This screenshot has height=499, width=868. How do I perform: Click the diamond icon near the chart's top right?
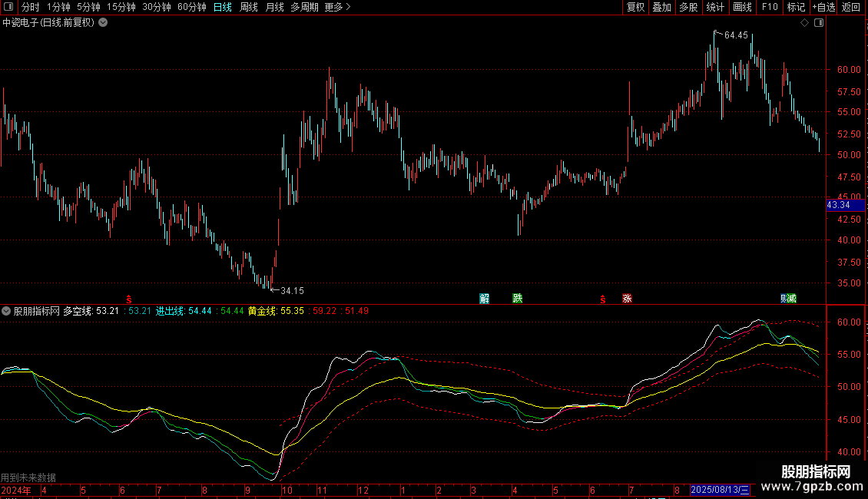pyautogui.click(x=804, y=23)
